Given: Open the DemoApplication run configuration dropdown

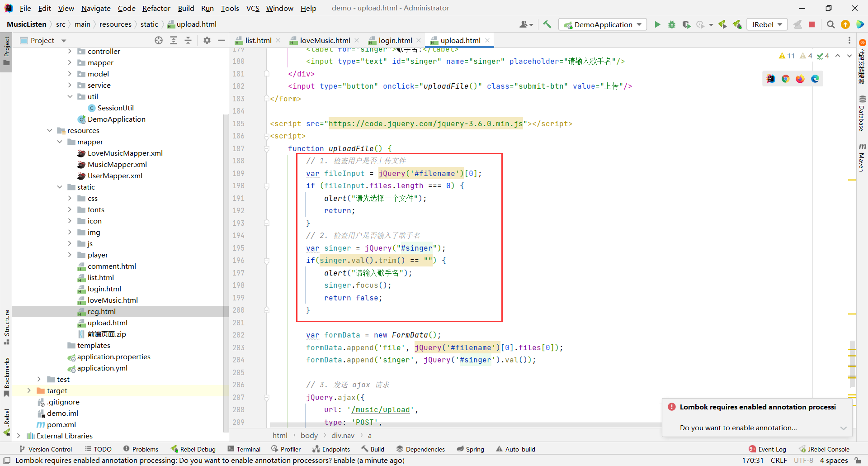Looking at the screenshot, I should click(603, 24).
